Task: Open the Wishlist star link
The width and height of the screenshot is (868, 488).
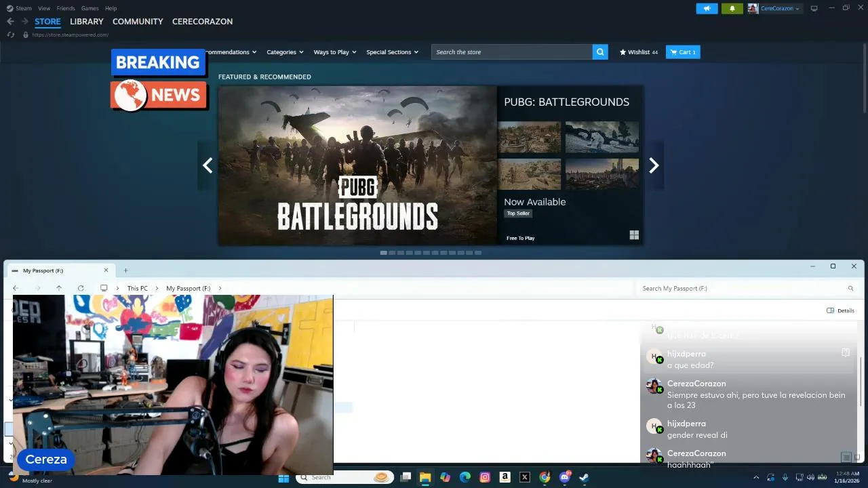Action: click(639, 52)
